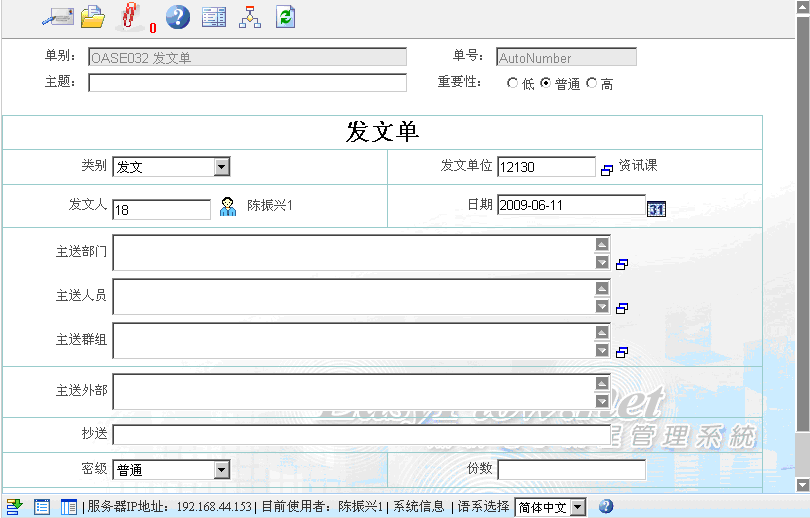Click the refresh document icon in toolbar
This screenshot has width=810, height=518.
point(286,16)
